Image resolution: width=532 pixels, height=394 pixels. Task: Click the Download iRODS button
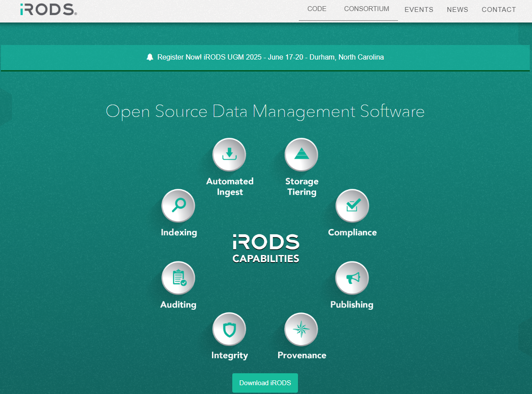coord(265,383)
